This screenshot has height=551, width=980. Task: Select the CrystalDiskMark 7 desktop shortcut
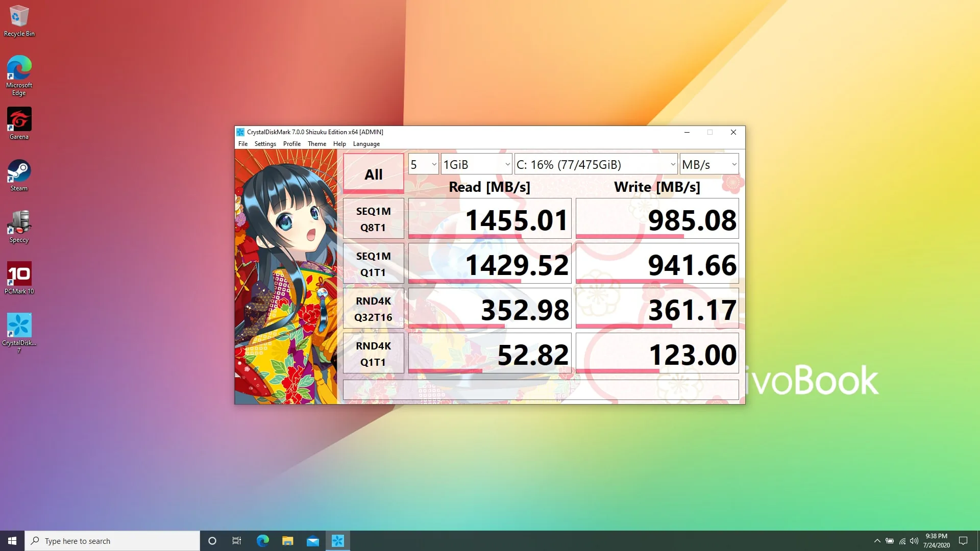(19, 333)
